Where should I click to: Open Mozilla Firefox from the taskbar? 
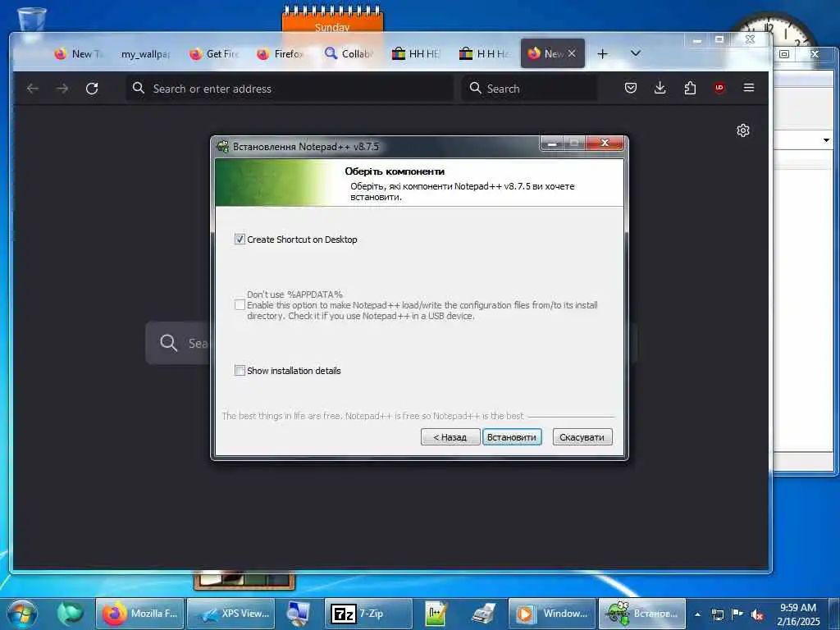(139, 614)
